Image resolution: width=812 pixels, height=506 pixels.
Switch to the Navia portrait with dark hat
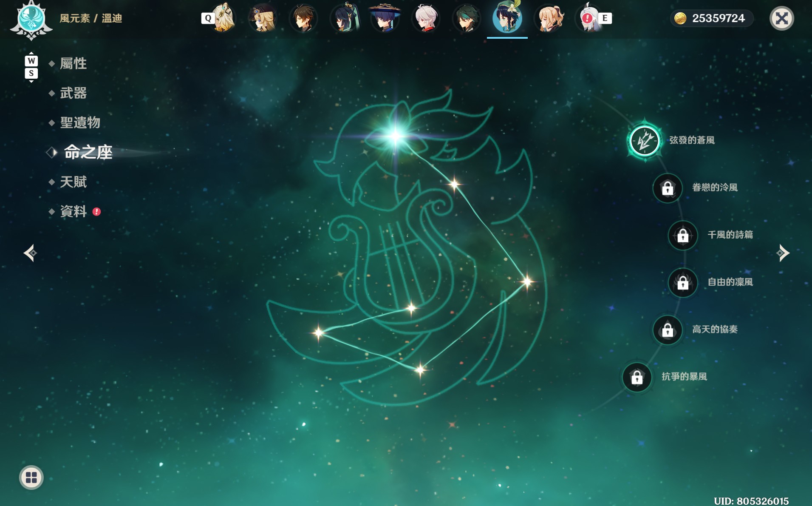[263, 18]
